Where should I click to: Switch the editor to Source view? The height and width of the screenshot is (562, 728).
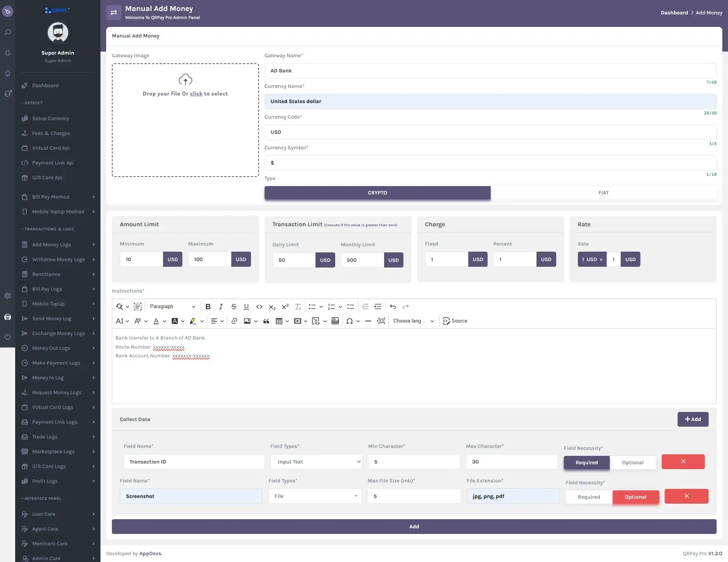pyautogui.click(x=455, y=321)
